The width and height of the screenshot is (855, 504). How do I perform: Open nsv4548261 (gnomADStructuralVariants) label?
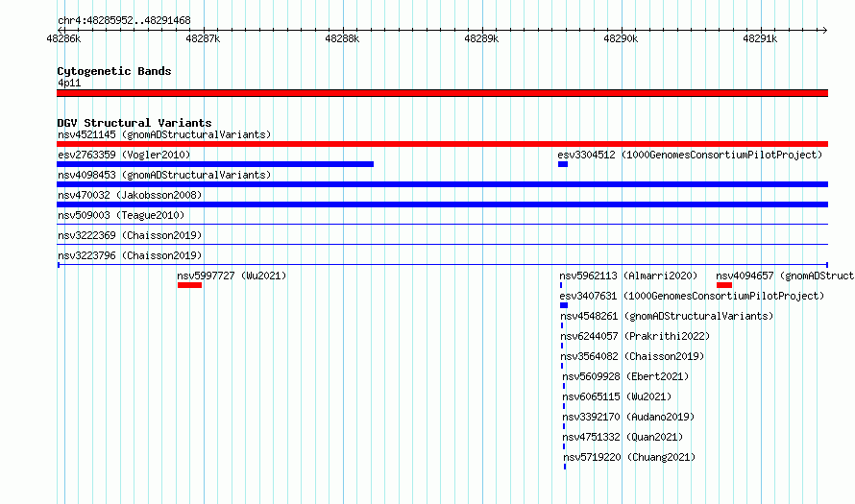(x=667, y=316)
